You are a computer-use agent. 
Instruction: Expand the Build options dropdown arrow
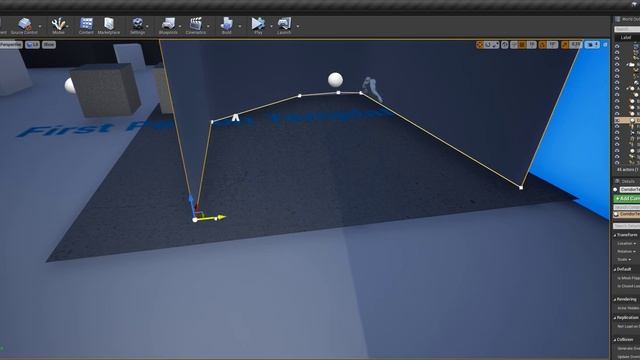coord(240,26)
